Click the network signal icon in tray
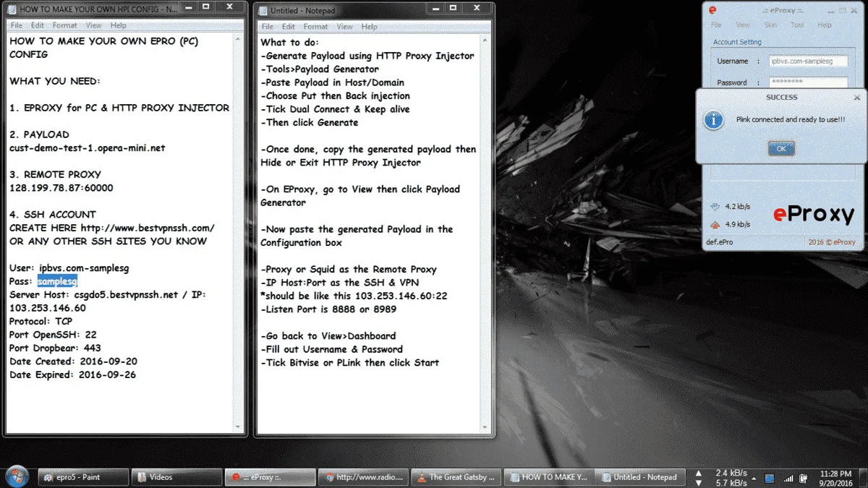 (788, 478)
